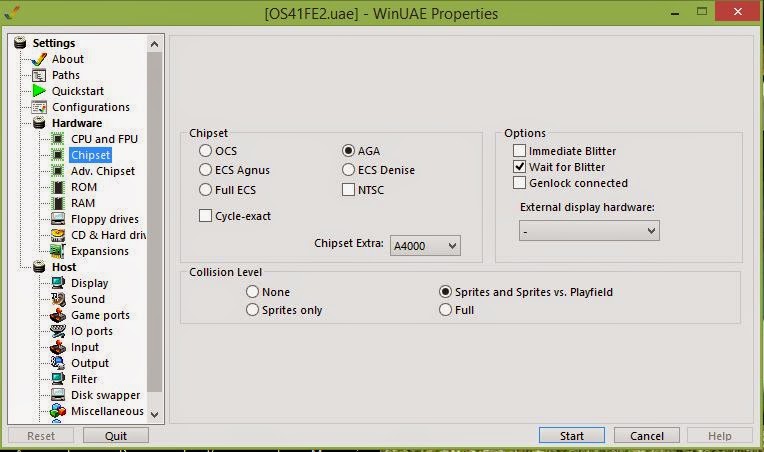Image resolution: width=764 pixels, height=452 pixels.
Task: Select Sprites and Sprites vs. Playfield
Action: (x=445, y=291)
